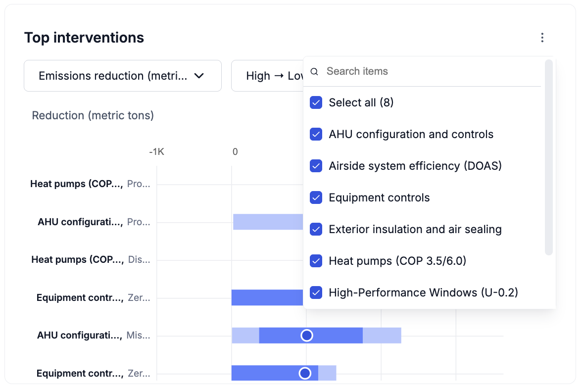Image resolution: width=584 pixels, height=392 pixels.
Task: Toggle the Equipment controls checkbox
Action: pyautogui.click(x=316, y=197)
